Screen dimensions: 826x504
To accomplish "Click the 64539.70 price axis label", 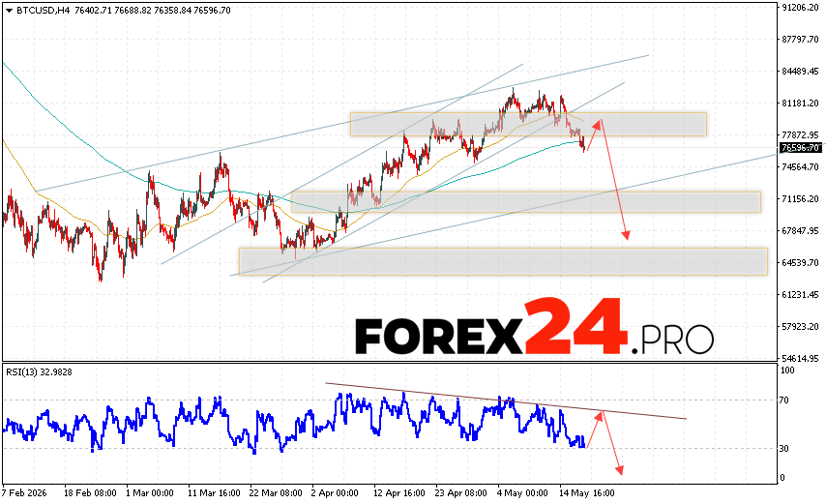I will coord(800,262).
